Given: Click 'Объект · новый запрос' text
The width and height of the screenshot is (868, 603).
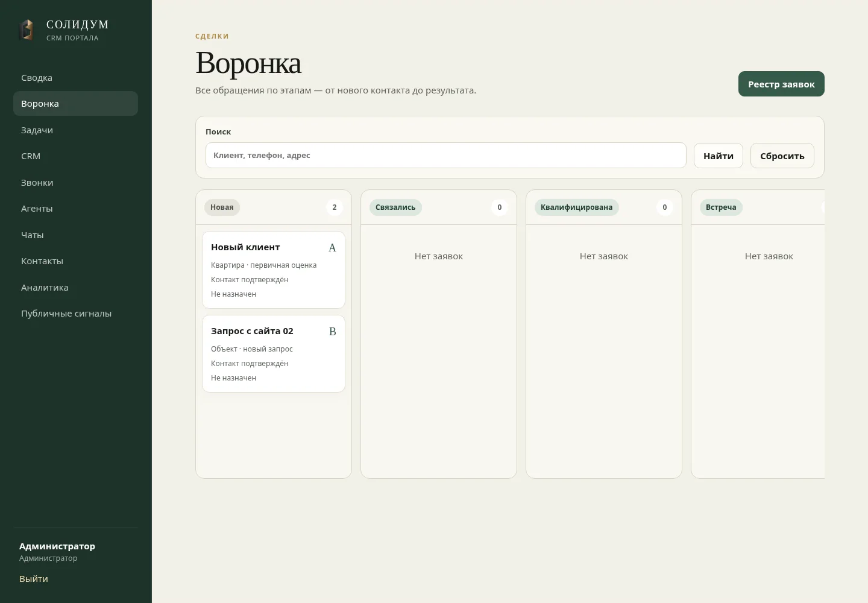Looking at the screenshot, I should 251,349.
